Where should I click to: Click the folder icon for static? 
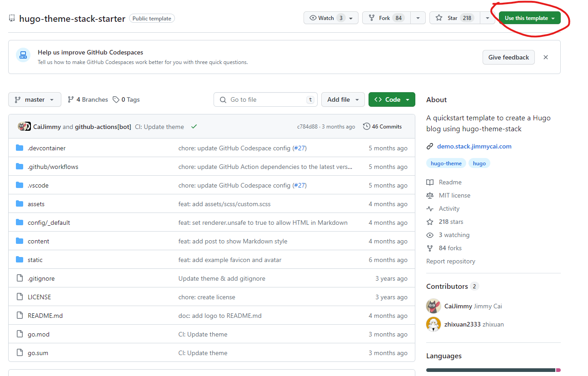[20, 260]
